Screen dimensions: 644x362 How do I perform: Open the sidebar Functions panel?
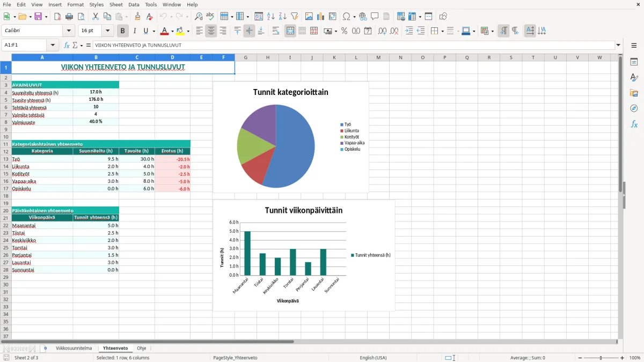634,124
